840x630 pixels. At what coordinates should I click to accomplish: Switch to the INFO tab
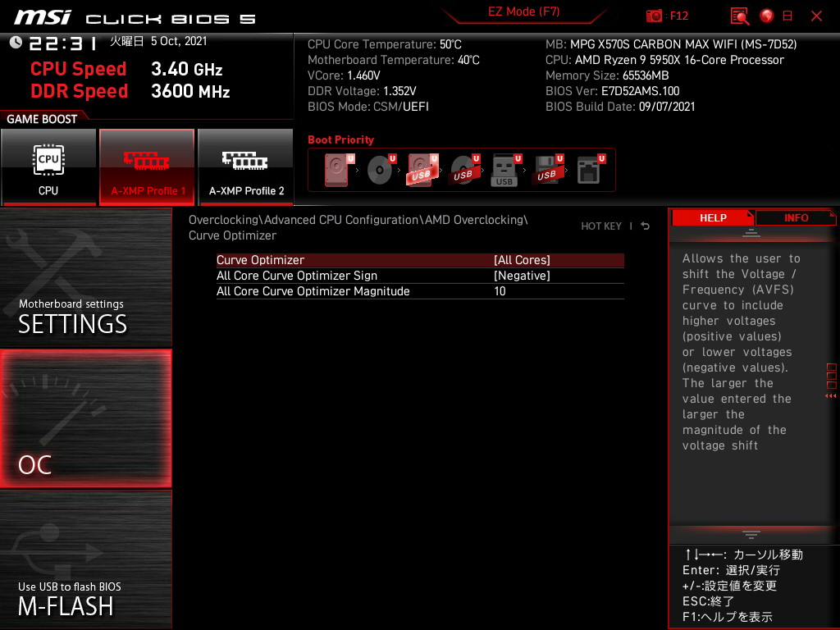click(x=796, y=217)
